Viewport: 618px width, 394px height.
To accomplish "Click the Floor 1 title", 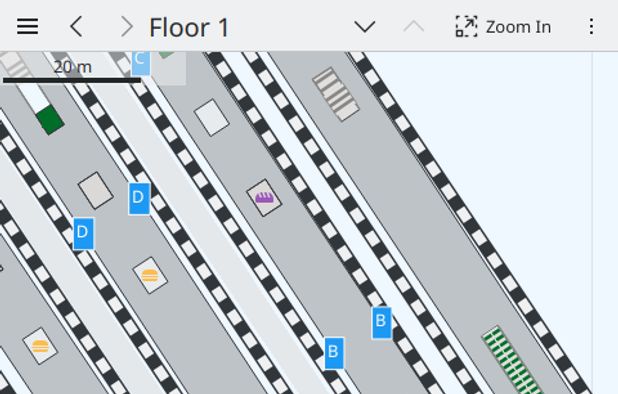I will (189, 28).
